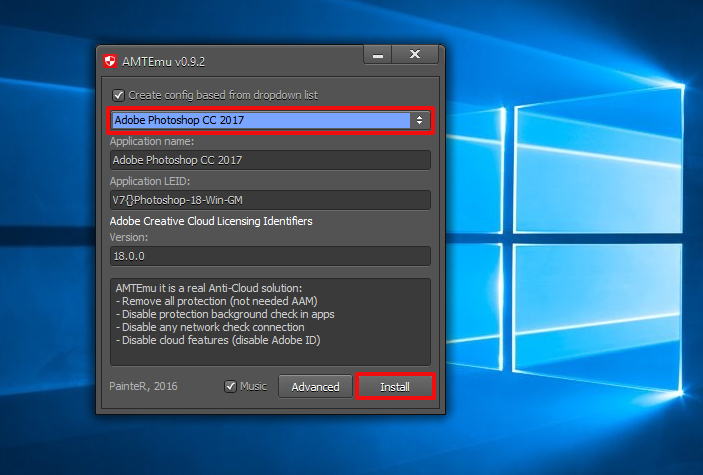Uncheck the Music checkbox
This screenshot has height=475, width=703.
coord(230,386)
